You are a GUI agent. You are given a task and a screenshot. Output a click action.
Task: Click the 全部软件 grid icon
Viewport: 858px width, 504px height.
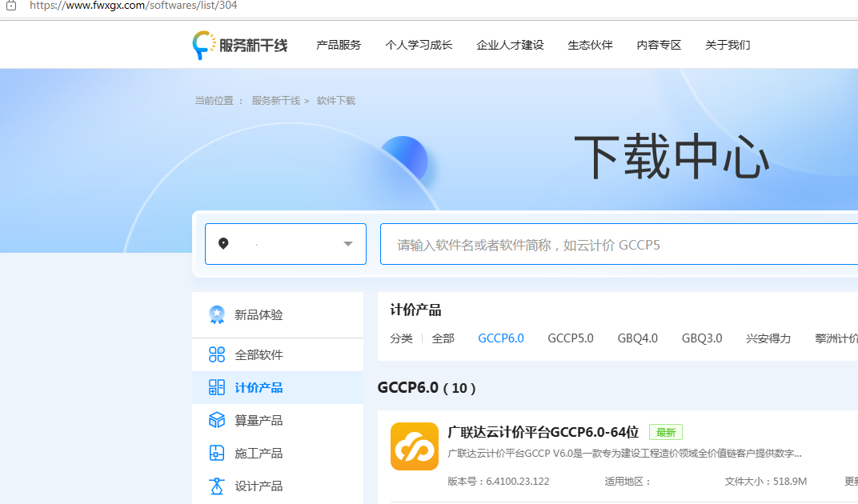[x=217, y=354]
